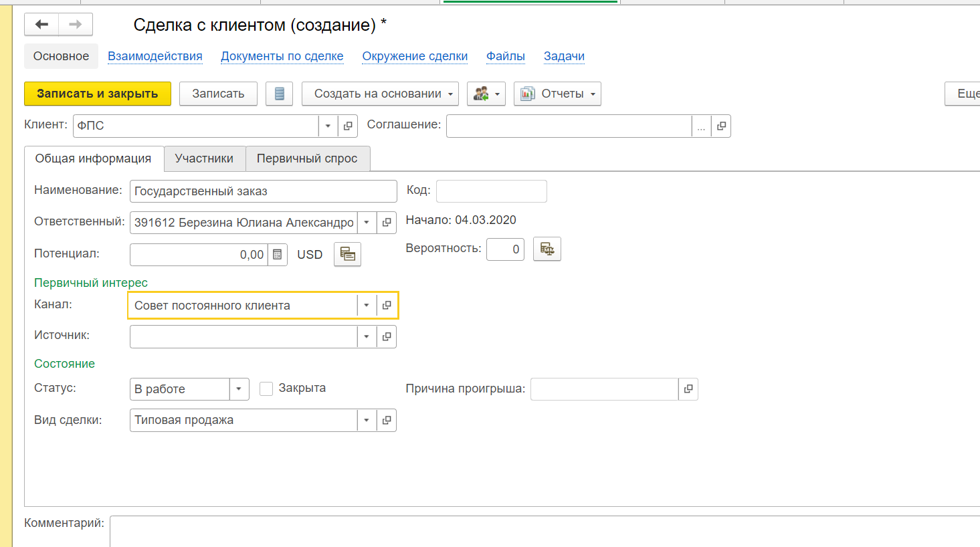Viewport: 980px width, 547px height.
Task: Click the form icon next to USD
Action: click(347, 254)
